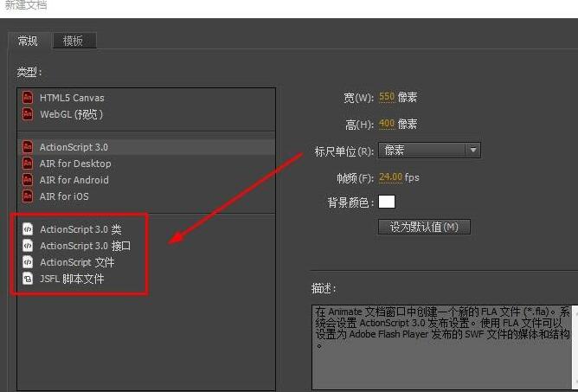This screenshot has width=578, height=392.
Task: Click the 标尺单位 dropdown arrow
Action: pyautogui.click(x=473, y=150)
